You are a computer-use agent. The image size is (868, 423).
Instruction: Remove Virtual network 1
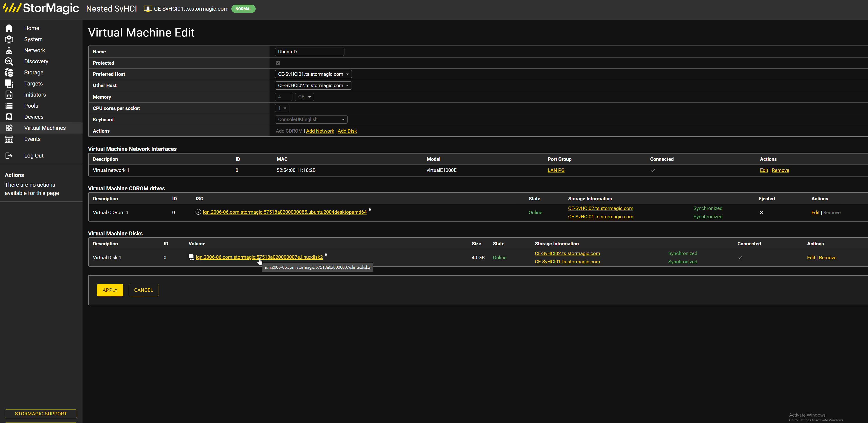click(x=780, y=170)
